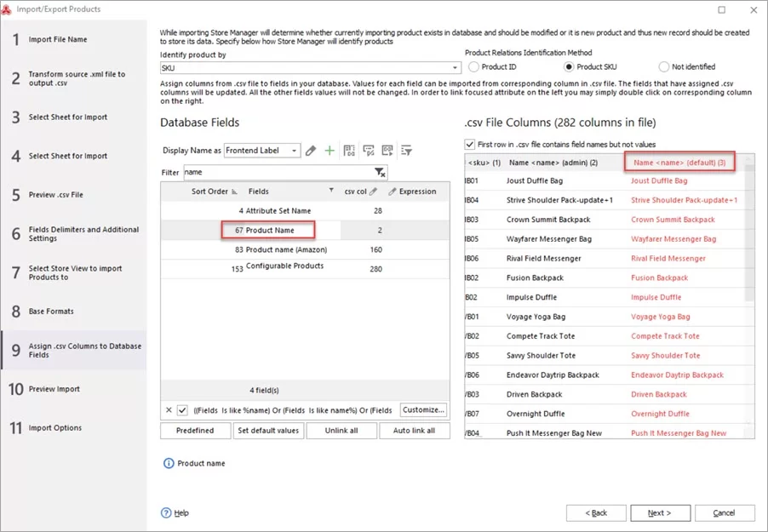Viewport: 768px width, 532px height.
Task: Click the Auto link all button
Action: 414,431
